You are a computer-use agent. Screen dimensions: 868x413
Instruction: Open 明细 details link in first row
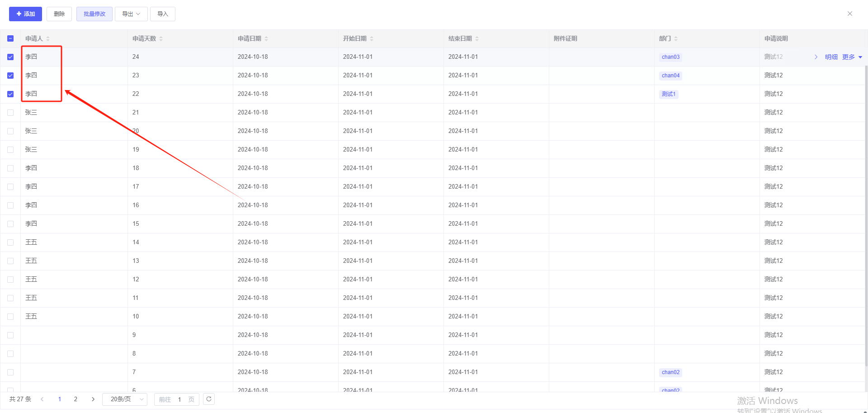(831, 57)
